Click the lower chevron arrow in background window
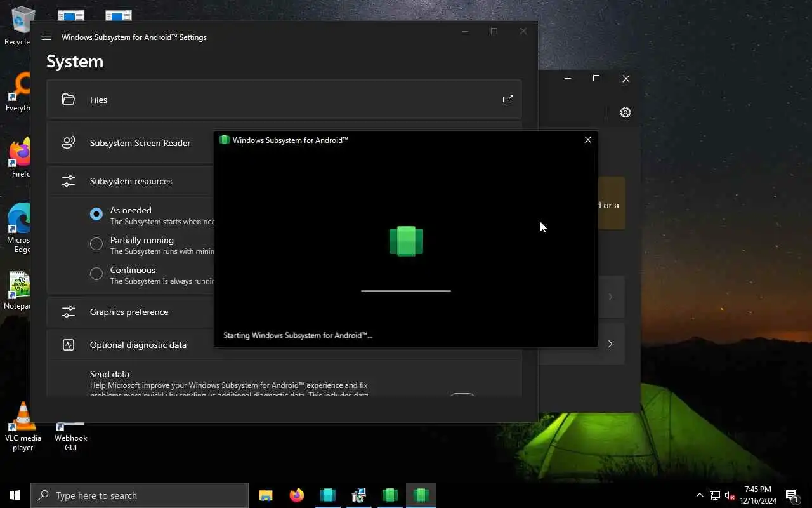The width and height of the screenshot is (812, 508). 610,344
